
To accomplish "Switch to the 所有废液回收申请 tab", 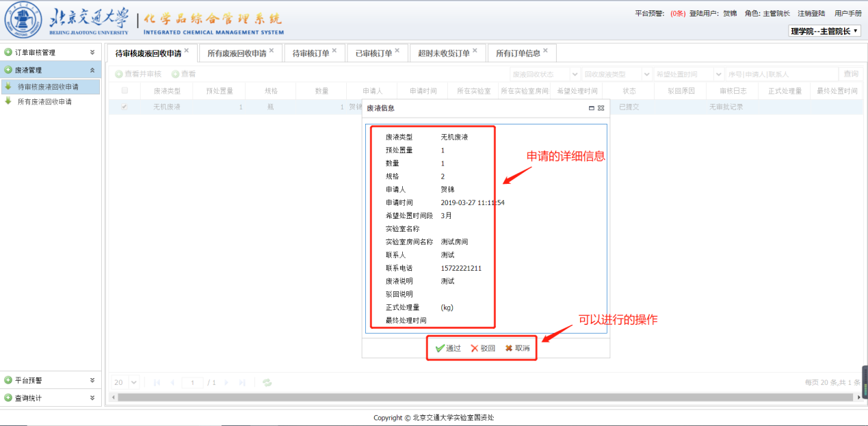I will pos(237,53).
